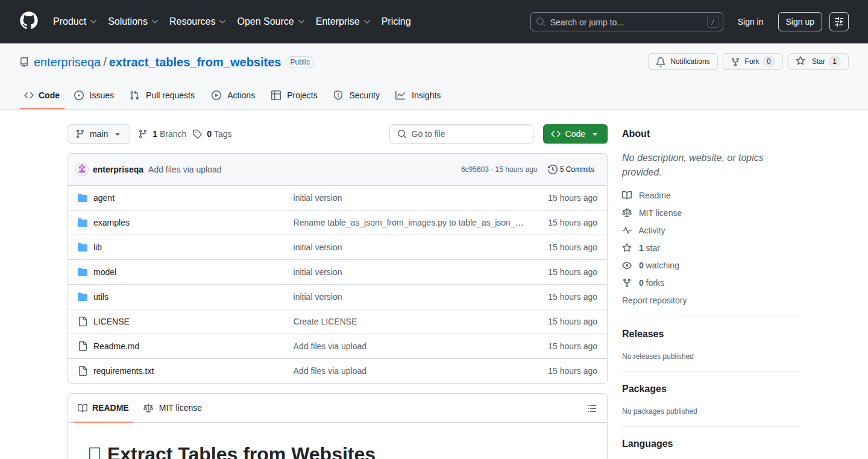This screenshot has width=868, height=459.
Task: Open the enterpriseqa owner profile link
Action: 68,62
